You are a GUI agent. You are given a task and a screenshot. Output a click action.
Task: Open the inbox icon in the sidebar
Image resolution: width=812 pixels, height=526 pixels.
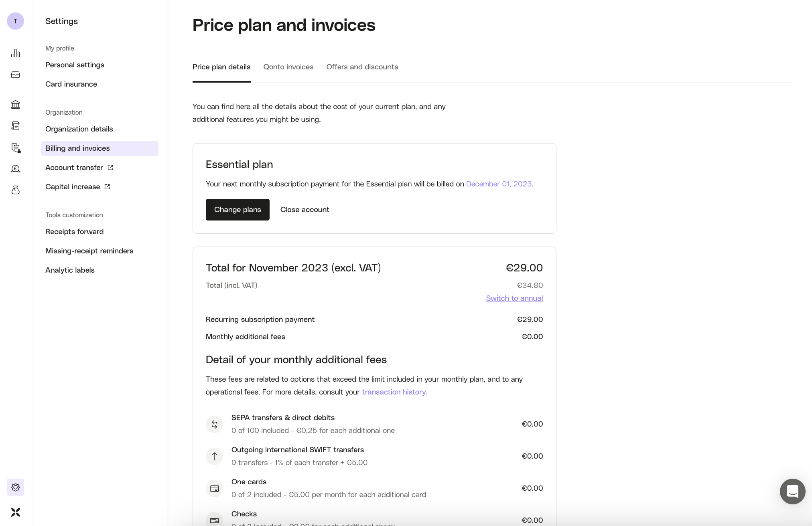[15, 75]
